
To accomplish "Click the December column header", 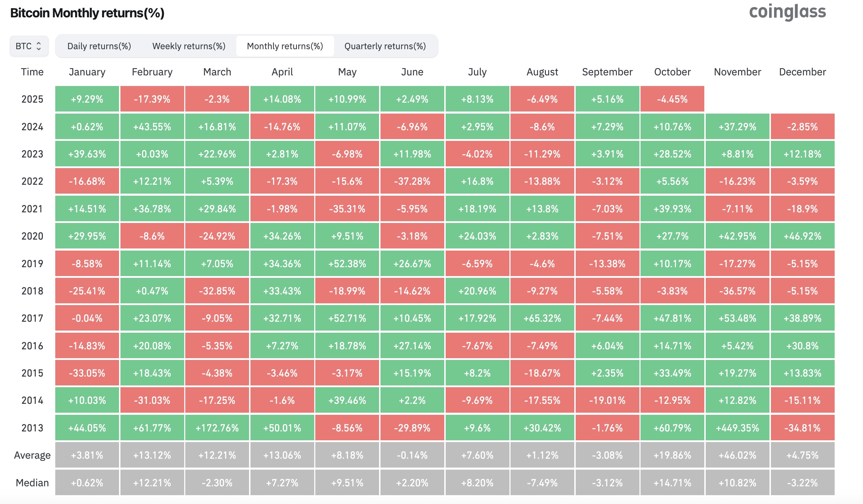I will click(802, 72).
